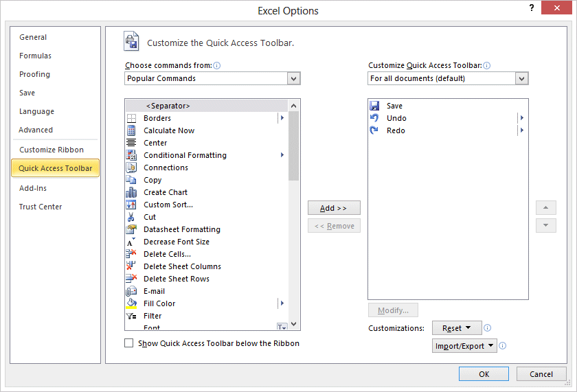Expand the Fill Color submenu arrow
This screenshot has width=577, height=392.
pos(282,303)
